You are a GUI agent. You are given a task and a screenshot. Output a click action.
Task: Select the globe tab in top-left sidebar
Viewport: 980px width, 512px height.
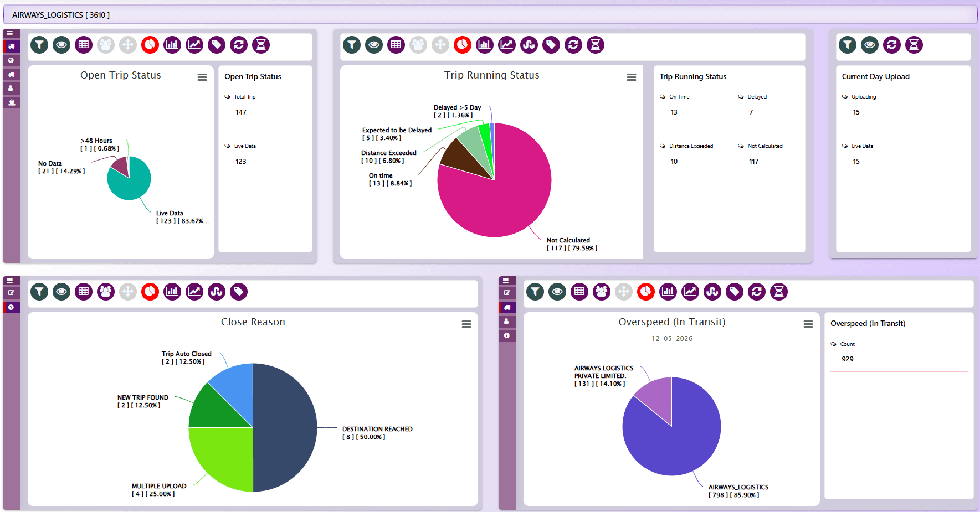click(12, 60)
